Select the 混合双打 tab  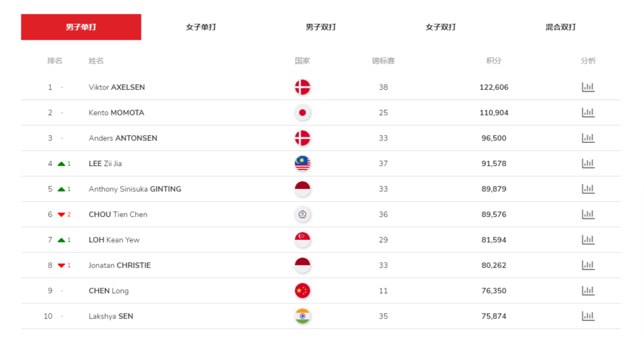[x=560, y=27]
